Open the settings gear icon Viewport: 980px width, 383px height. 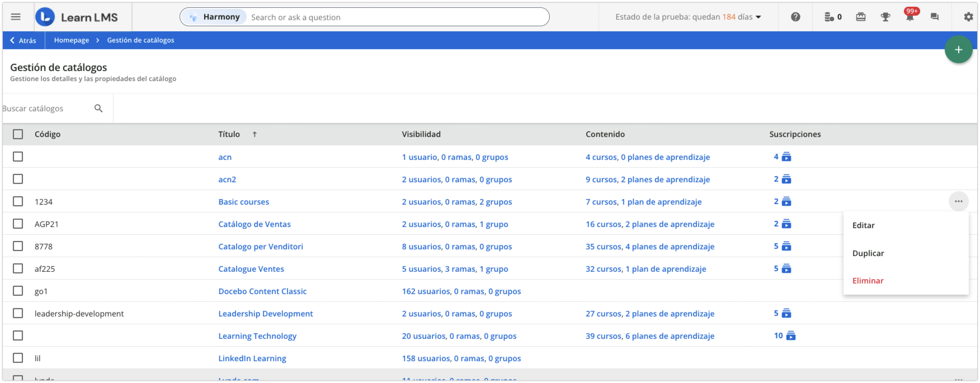tap(968, 17)
